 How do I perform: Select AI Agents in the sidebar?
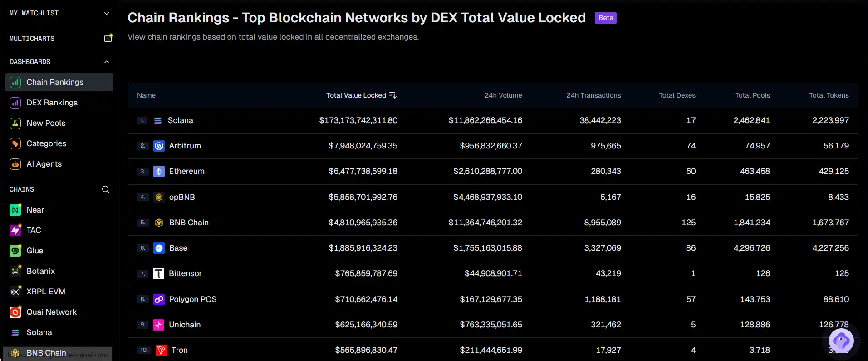click(x=44, y=164)
